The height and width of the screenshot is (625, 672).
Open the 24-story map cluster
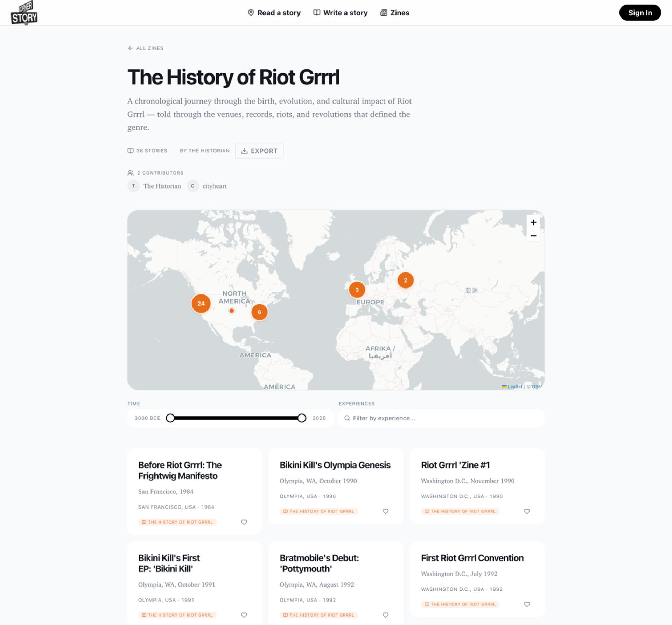(x=201, y=303)
